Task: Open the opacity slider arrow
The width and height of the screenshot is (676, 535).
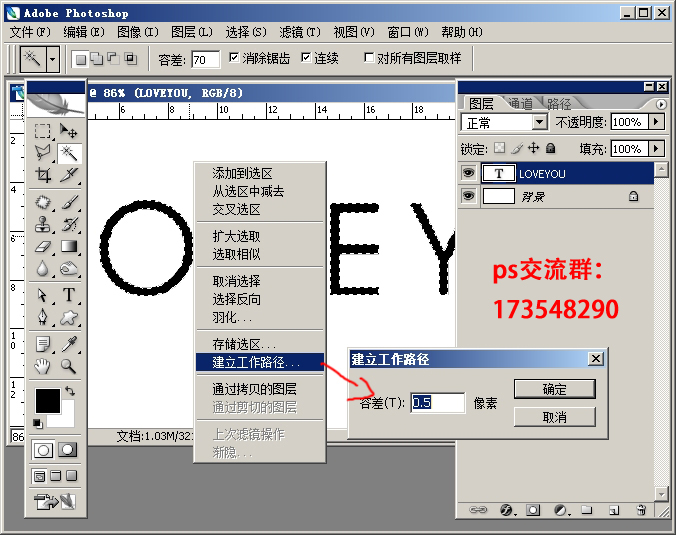Action: [x=656, y=122]
